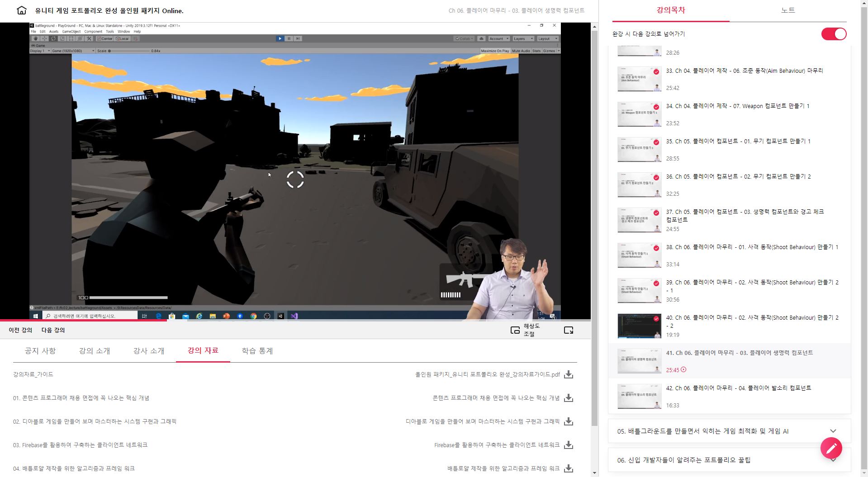Toggle the Unity Local handle button
The image size is (868, 477).
point(122,38)
